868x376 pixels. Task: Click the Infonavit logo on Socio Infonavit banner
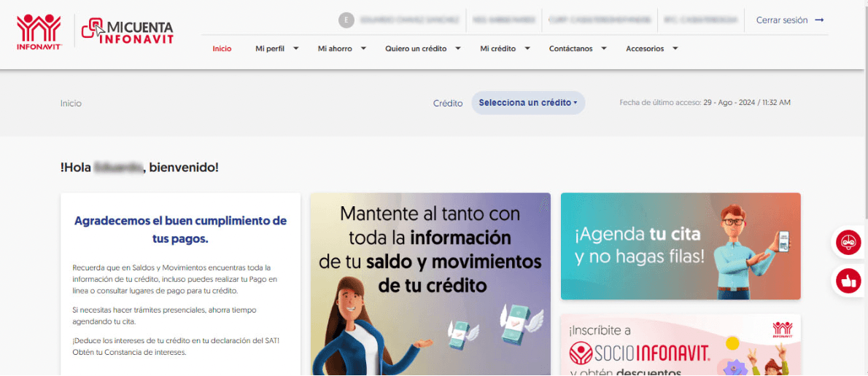[x=782, y=329]
